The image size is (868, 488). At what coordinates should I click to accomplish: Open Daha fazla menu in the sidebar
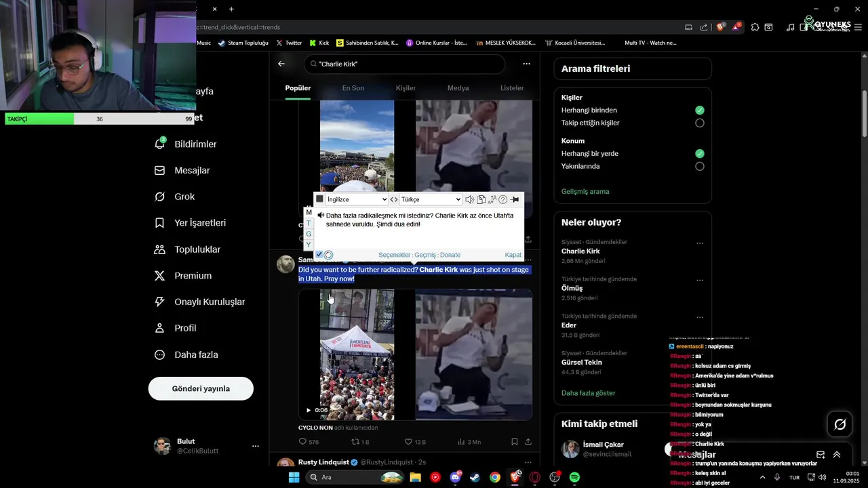click(x=186, y=354)
